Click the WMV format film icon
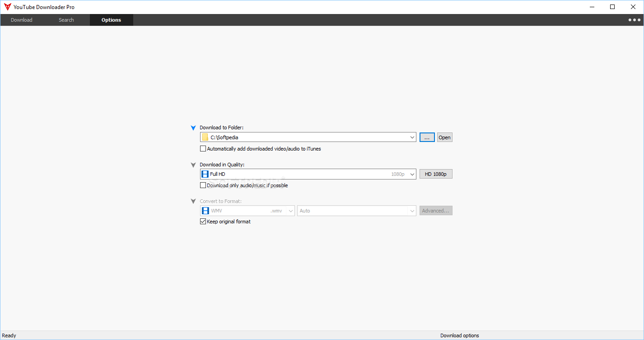 205,211
